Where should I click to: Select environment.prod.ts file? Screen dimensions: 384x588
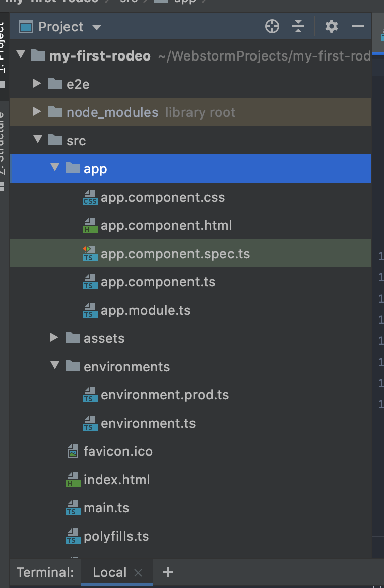(x=165, y=395)
